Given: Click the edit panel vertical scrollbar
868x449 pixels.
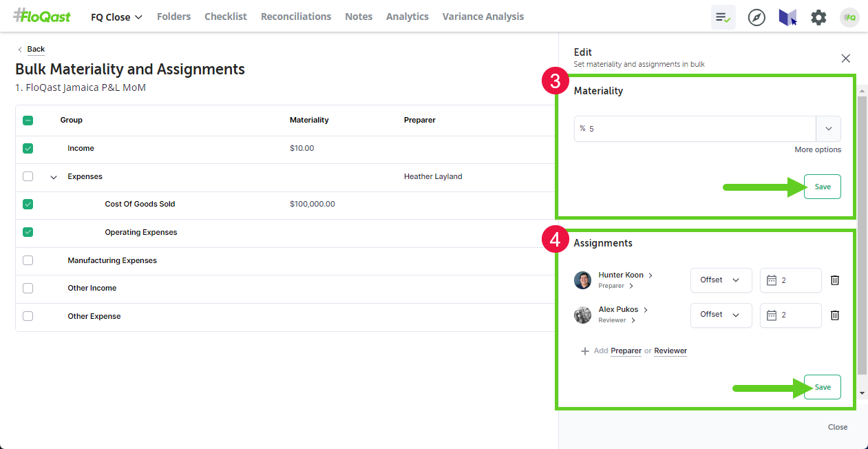Looking at the screenshot, I should point(862,234).
